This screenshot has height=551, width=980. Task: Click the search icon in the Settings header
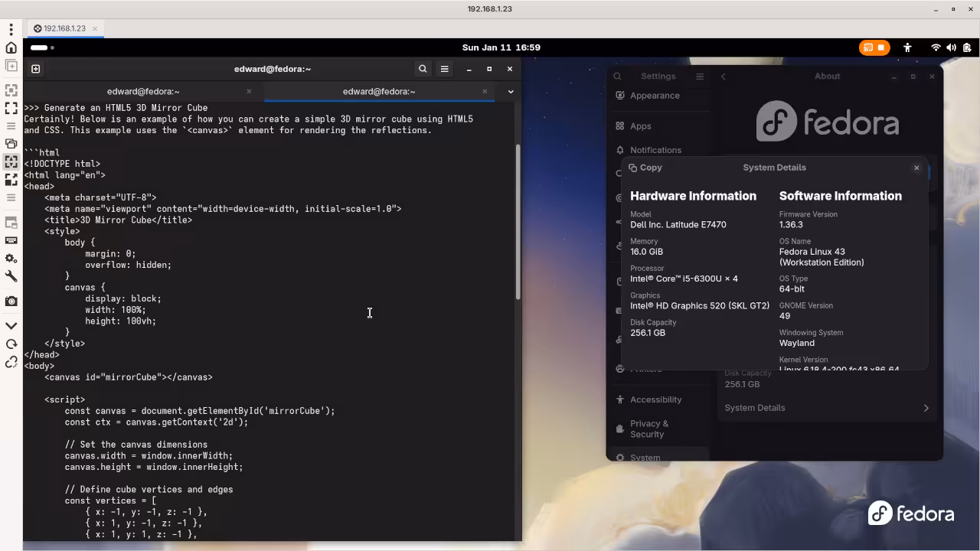[x=618, y=77]
